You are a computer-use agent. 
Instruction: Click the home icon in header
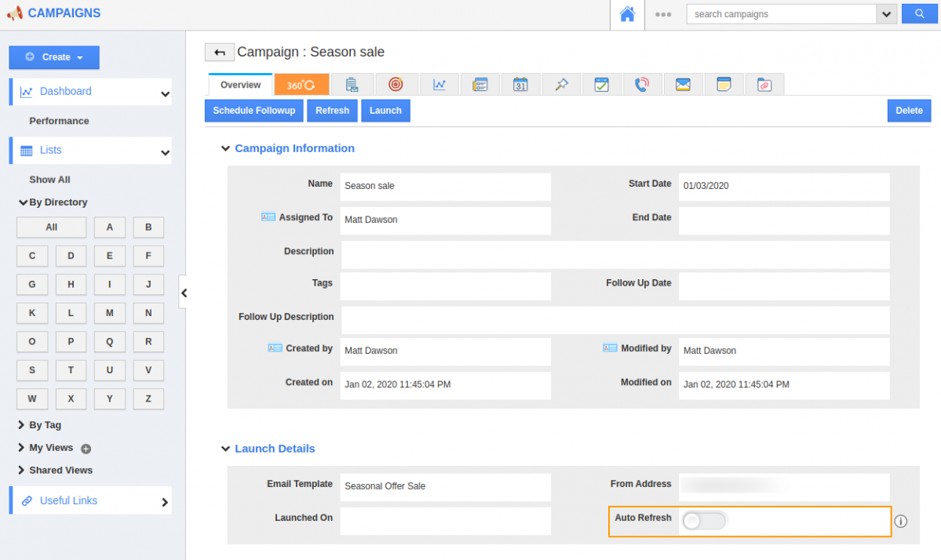point(626,14)
